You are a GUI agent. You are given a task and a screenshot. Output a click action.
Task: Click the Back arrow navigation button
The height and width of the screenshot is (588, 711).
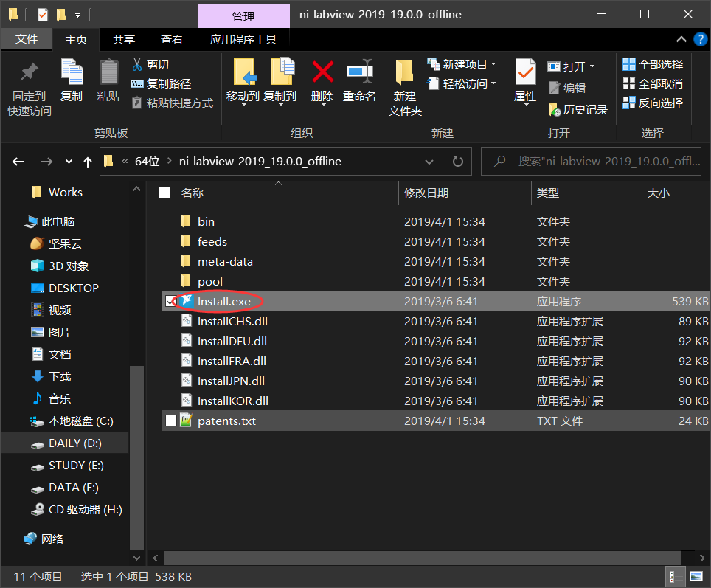click(x=18, y=162)
